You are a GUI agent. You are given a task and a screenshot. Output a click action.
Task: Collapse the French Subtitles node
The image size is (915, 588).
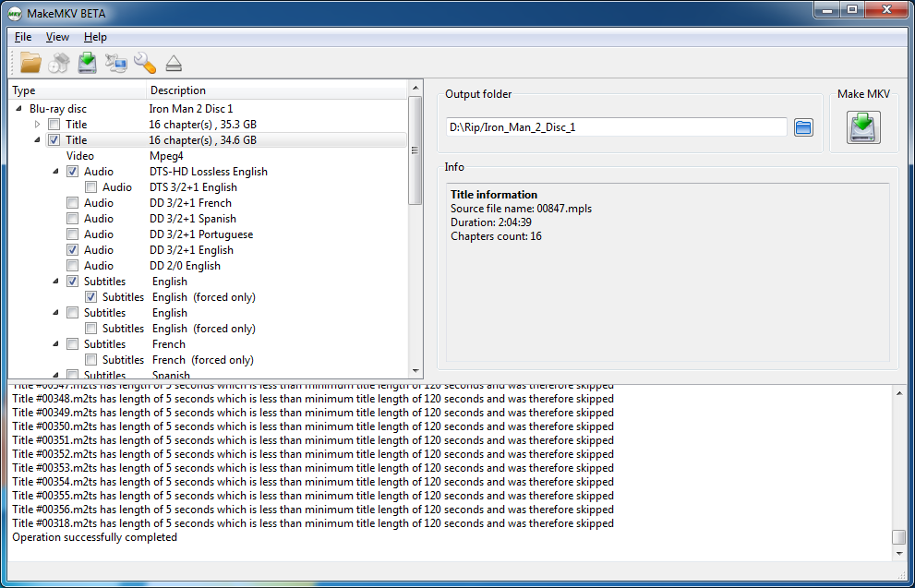pos(56,344)
